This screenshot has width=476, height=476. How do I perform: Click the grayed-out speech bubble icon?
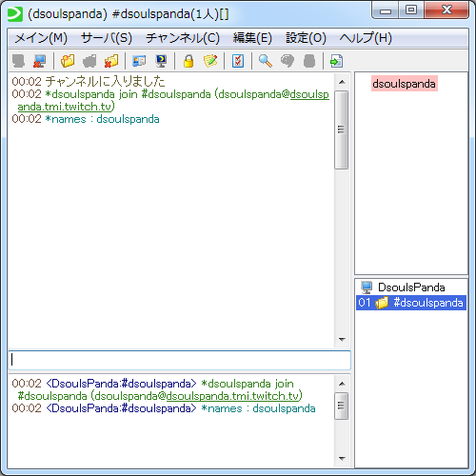pyautogui.click(x=288, y=61)
